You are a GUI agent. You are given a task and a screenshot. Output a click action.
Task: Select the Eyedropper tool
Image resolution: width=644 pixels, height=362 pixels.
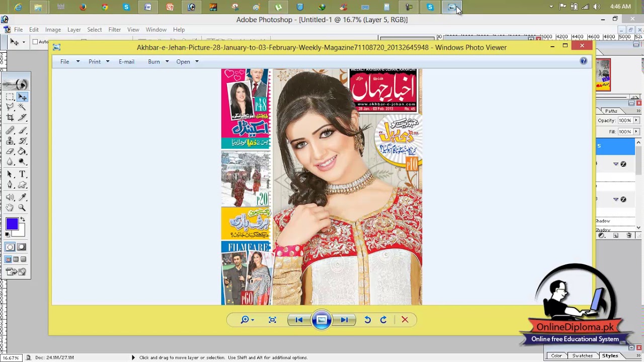tap(22, 197)
